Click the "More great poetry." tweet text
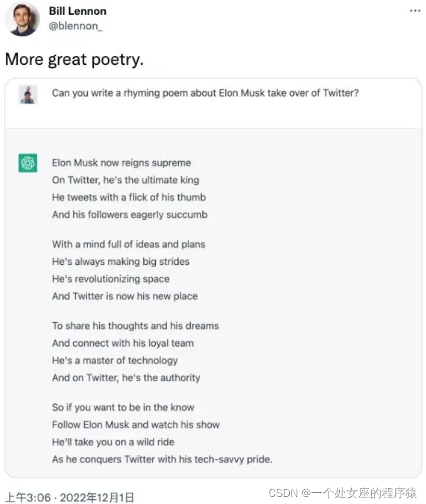Screen dimensions: 426x504 74,60
